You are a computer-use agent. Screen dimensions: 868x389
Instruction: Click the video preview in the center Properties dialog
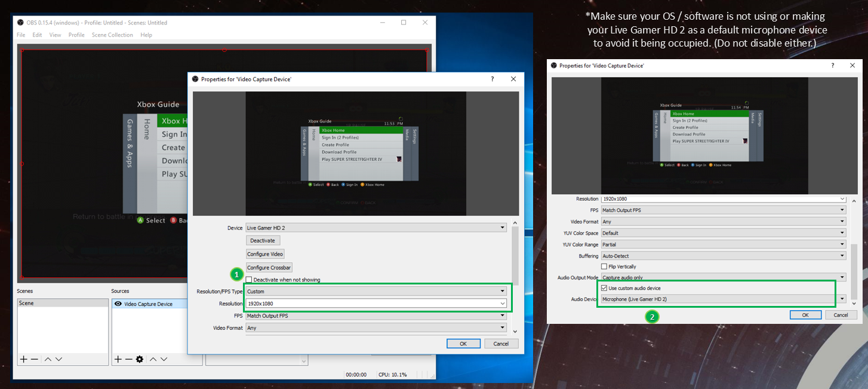pyautogui.click(x=356, y=154)
